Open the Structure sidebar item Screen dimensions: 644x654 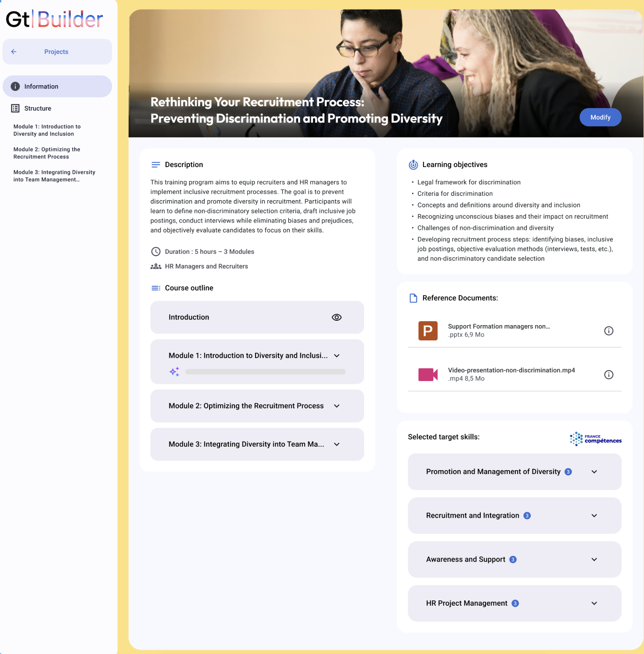click(38, 109)
